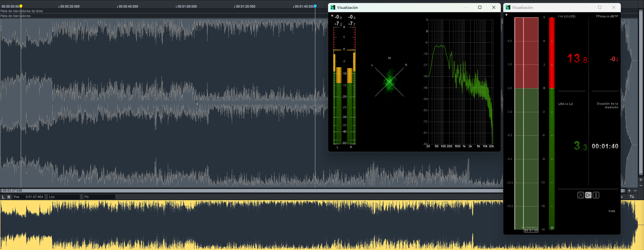Click the 'TPmax in dBTP' label

coord(607,16)
